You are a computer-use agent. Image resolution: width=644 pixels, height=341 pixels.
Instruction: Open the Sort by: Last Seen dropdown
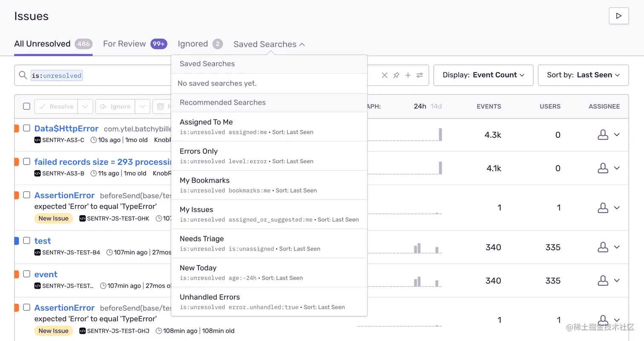coord(583,75)
